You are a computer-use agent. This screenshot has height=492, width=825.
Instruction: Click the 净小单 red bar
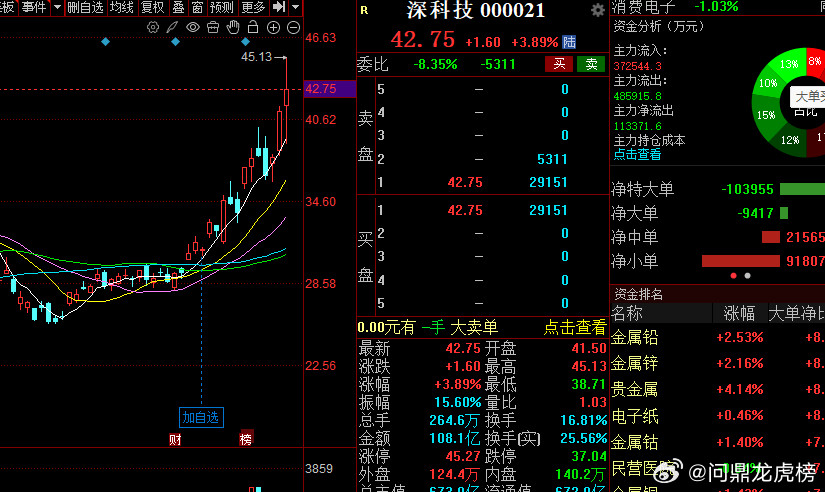pyautogui.click(x=740, y=261)
